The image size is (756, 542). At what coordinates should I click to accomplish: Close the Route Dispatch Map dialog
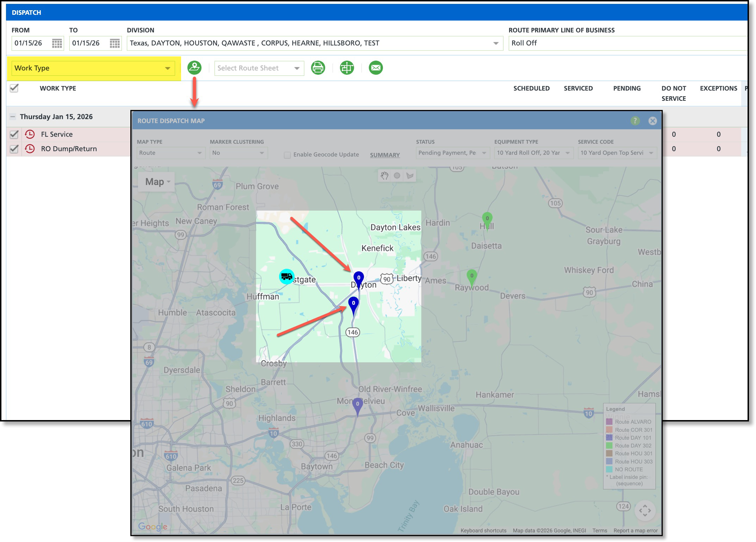[x=652, y=121]
